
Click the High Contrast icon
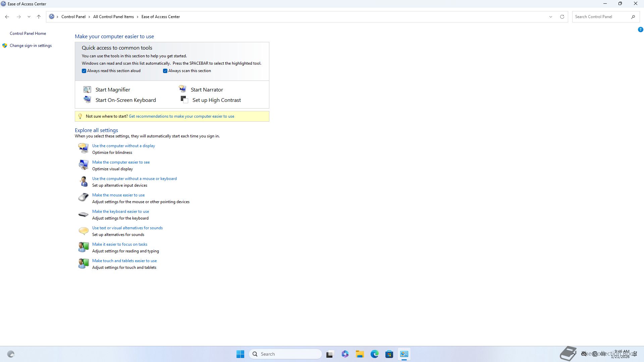(184, 100)
